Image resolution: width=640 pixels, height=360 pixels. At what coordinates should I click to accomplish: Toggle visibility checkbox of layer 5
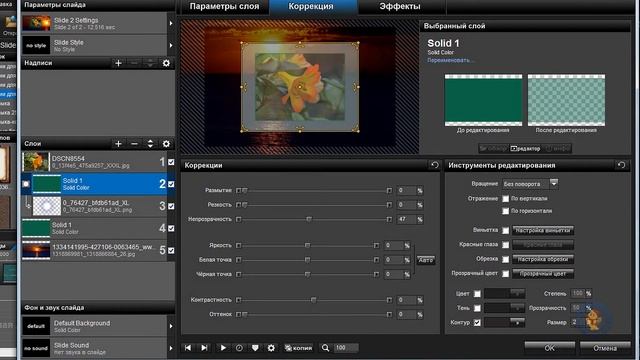(x=171, y=251)
